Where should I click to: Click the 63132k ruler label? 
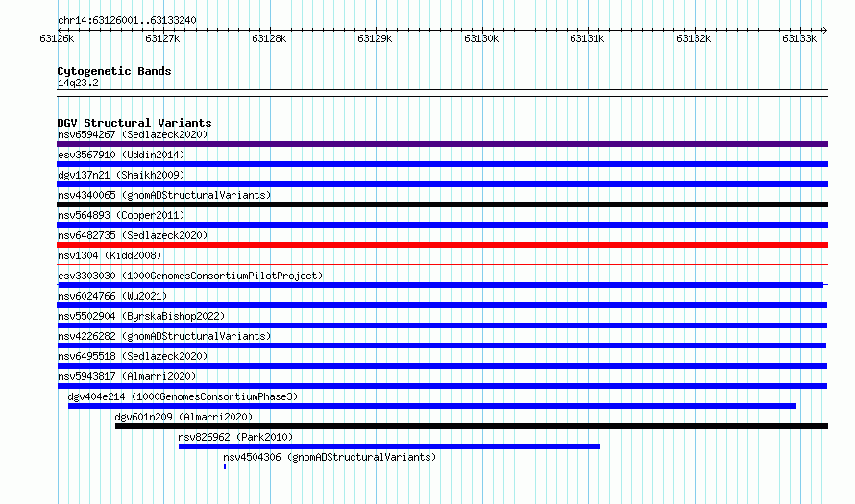(x=694, y=38)
